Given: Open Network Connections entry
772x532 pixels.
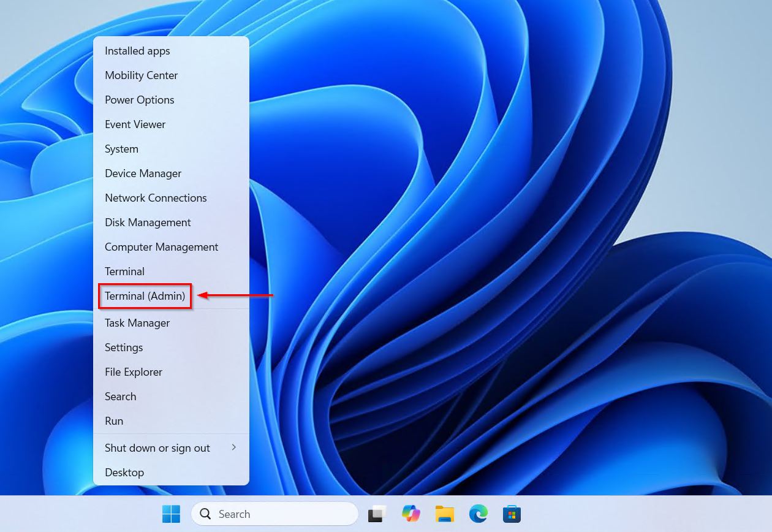Looking at the screenshot, I should pos(156,198).
